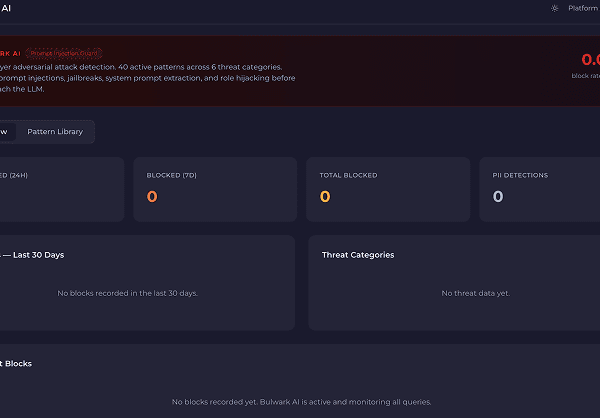Click the Prompt Injection Guard badge
This screenshot has height=418, width=600.
[64, 53]
